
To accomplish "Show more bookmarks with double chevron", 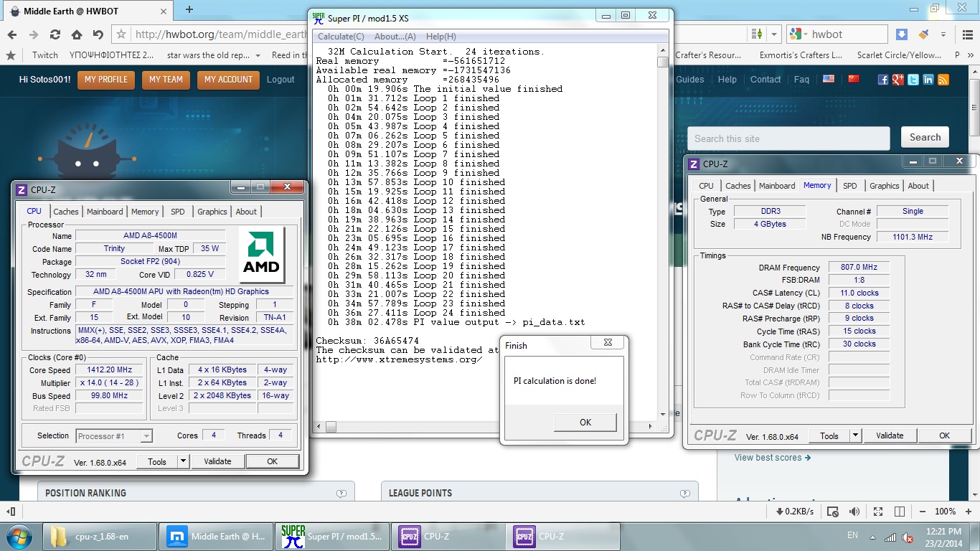I will tap(972, 55).
